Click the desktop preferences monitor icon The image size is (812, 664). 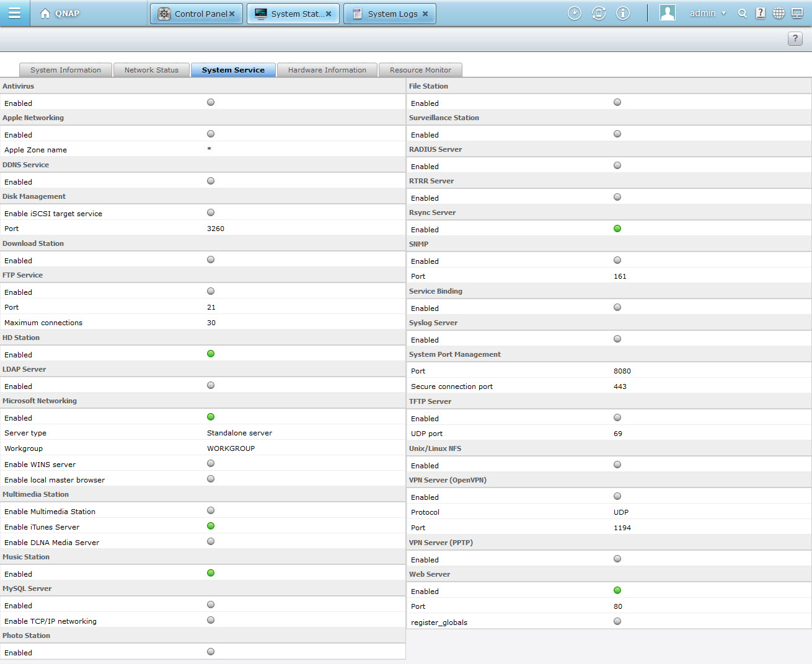[x=797, y=13]
